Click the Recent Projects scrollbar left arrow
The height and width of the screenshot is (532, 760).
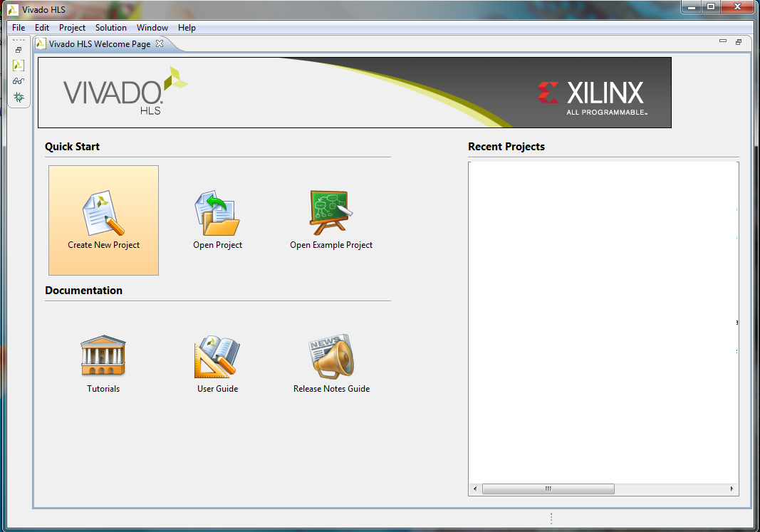pos(475,489)
